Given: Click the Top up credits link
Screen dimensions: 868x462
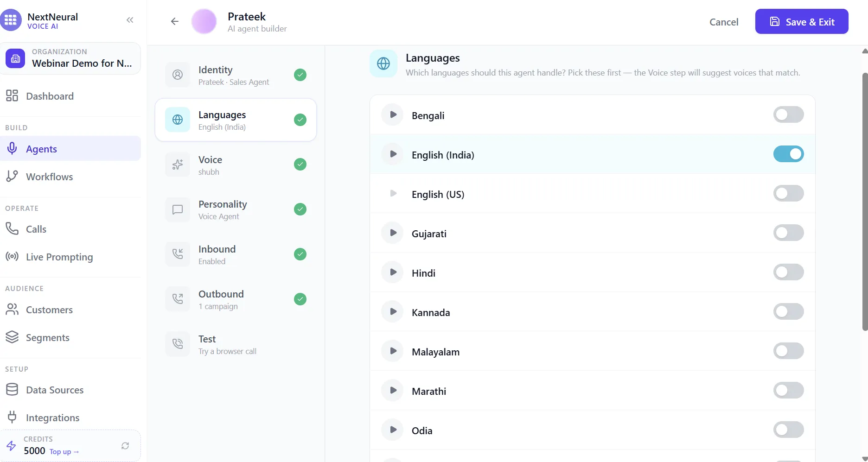Looking at the screenshot, I should click(x=64, y=452).
